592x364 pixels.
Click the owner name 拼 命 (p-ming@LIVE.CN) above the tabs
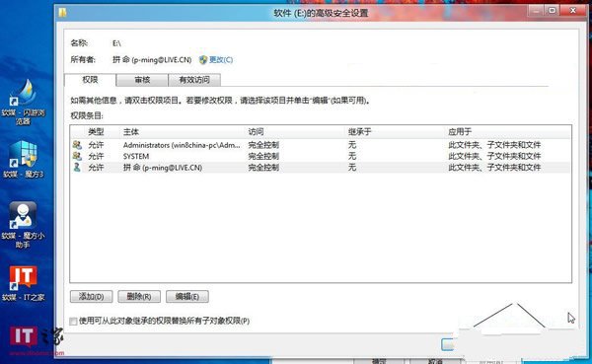[x=152, y=59]
